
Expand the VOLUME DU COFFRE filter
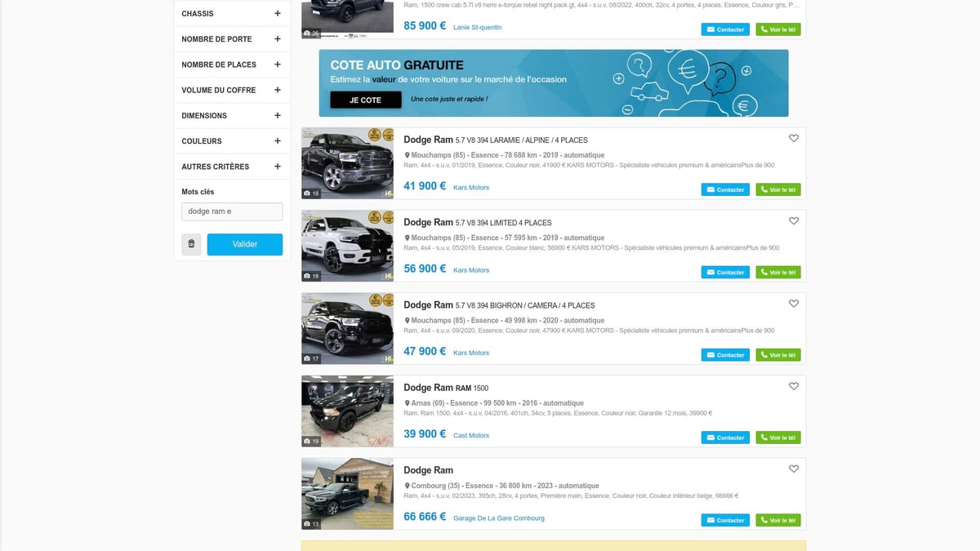232,90
